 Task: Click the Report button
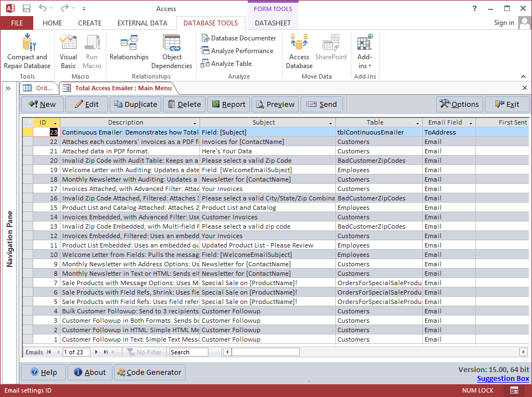(229, 105)
